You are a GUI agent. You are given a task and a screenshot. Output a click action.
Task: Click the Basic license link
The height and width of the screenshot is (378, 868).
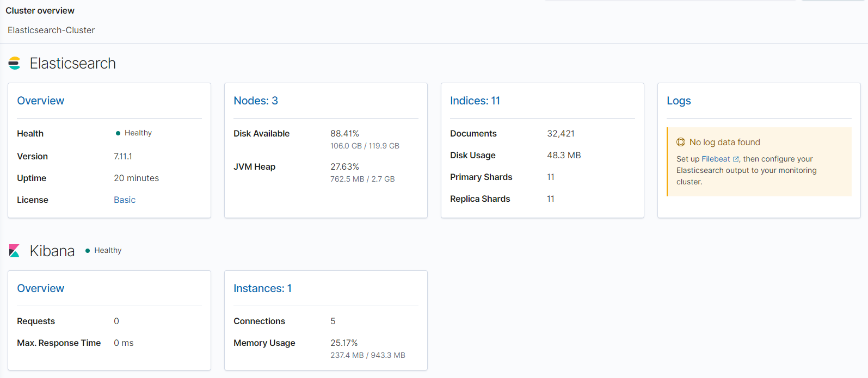pyautogui.click(x=125, y=200)
